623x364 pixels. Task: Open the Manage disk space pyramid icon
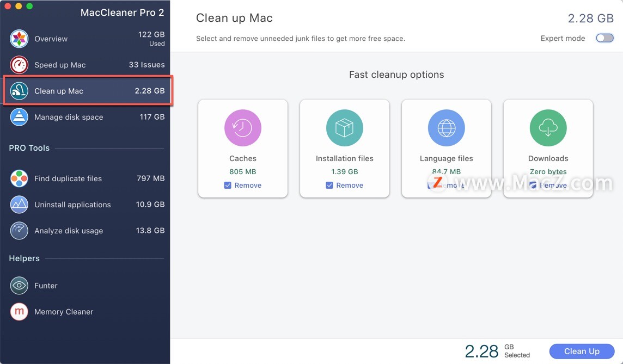[x=19, y=117]
